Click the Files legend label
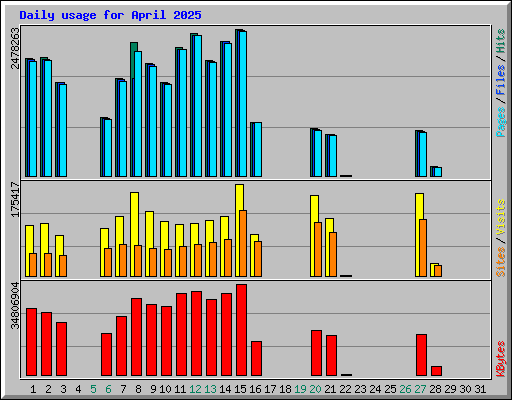Viewport: 512px width, 400px height. pyautogui.click(x=501, y=79)
